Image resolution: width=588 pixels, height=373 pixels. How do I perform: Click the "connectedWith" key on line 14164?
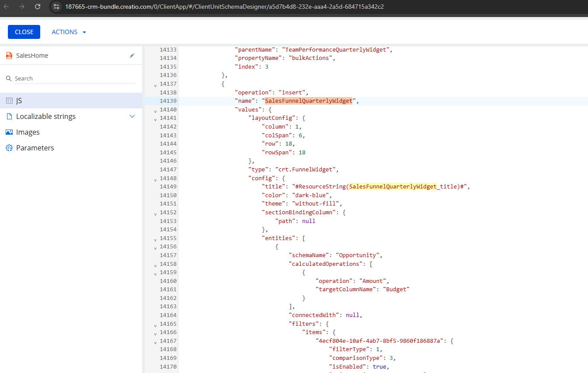point(313,315)
